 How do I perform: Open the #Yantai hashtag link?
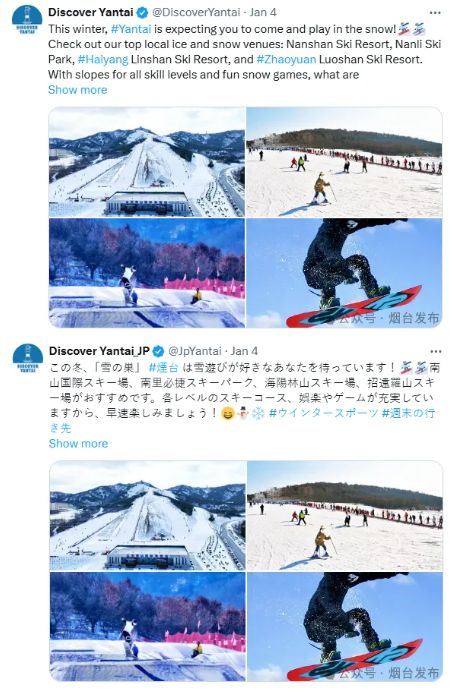pyautogui.click(x=131, y=29)
